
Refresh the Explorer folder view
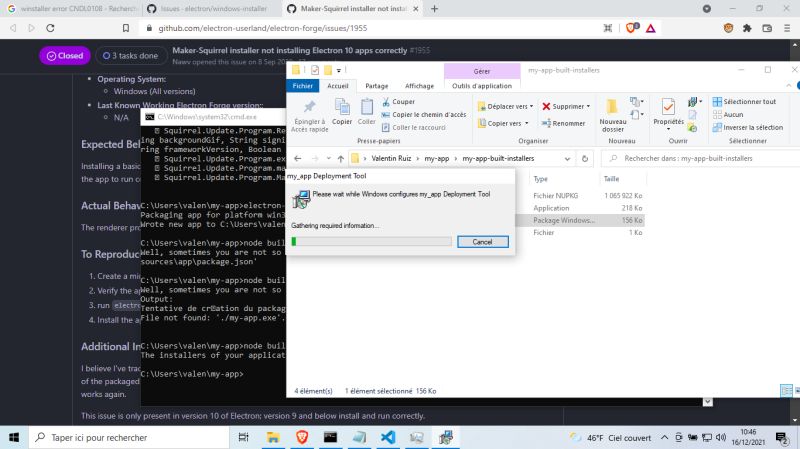tap(585, 159)
